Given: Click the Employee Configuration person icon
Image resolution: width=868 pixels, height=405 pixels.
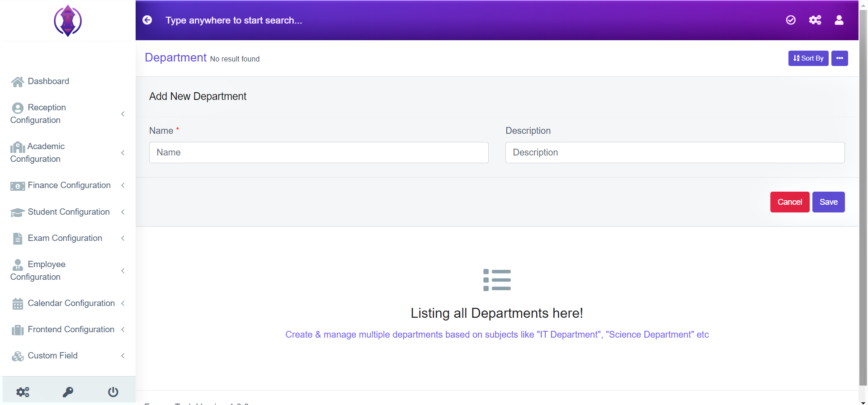Looking at the screenshot, I should pyautogui.click(x=18, y=265).
